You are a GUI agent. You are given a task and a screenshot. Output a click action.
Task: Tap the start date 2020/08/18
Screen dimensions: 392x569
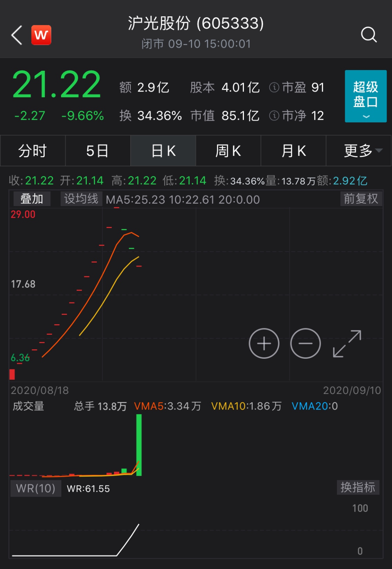coord(40,390)
